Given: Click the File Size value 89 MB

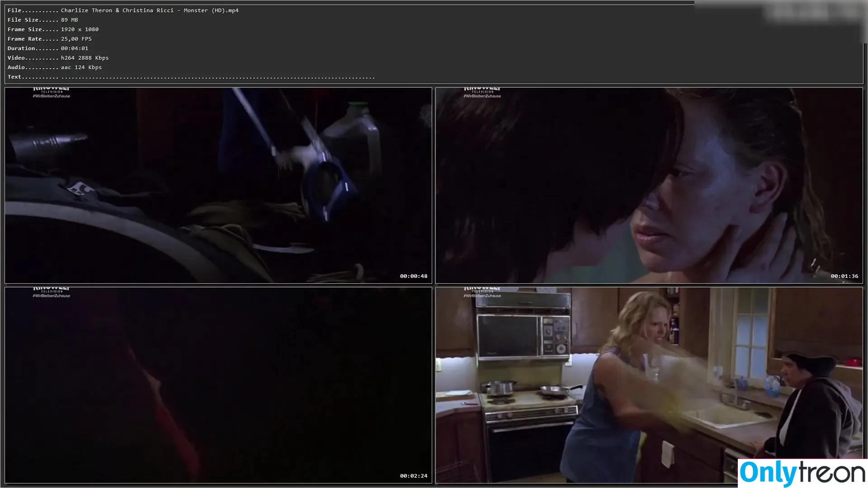Looking at the screenshot, I should [70, 20].
